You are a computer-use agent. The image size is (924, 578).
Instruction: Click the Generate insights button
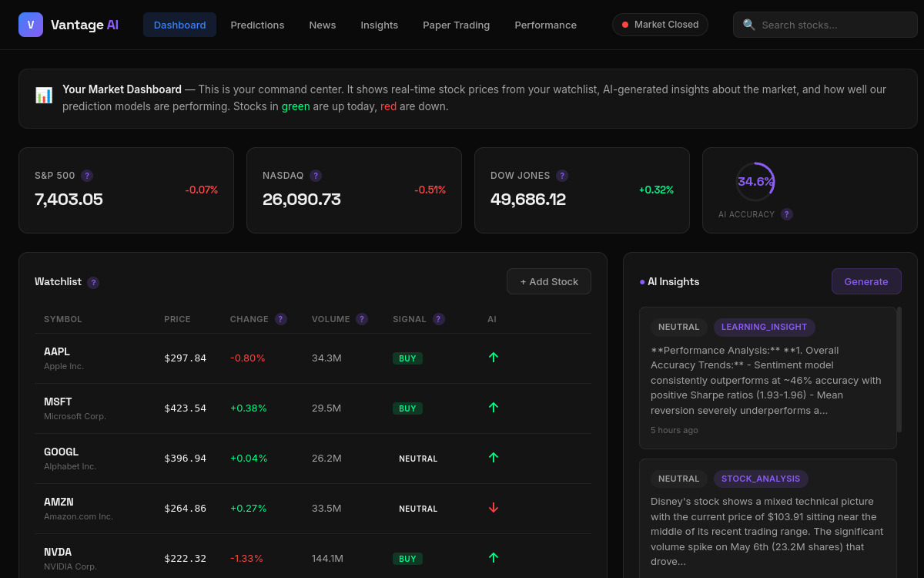pyautogui.click(x=866, y=281)
